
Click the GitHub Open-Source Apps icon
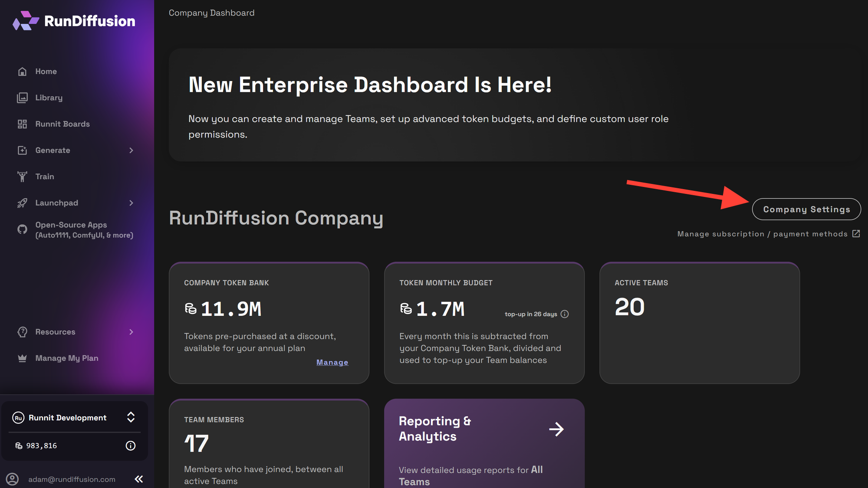tap(23, 229)
